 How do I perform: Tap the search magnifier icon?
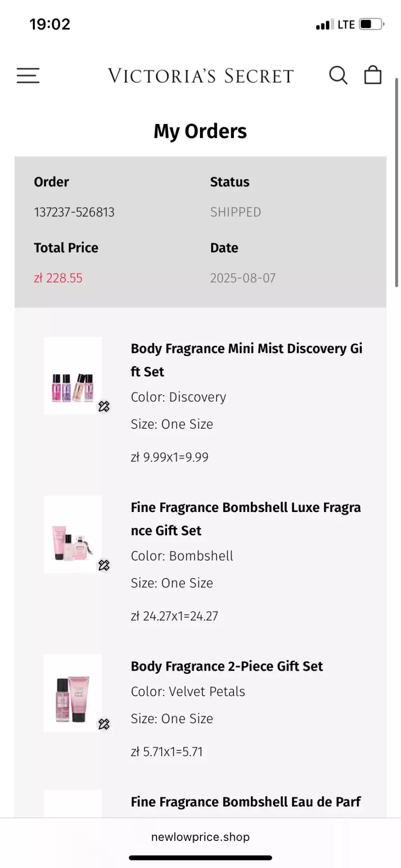click(338, 75)
